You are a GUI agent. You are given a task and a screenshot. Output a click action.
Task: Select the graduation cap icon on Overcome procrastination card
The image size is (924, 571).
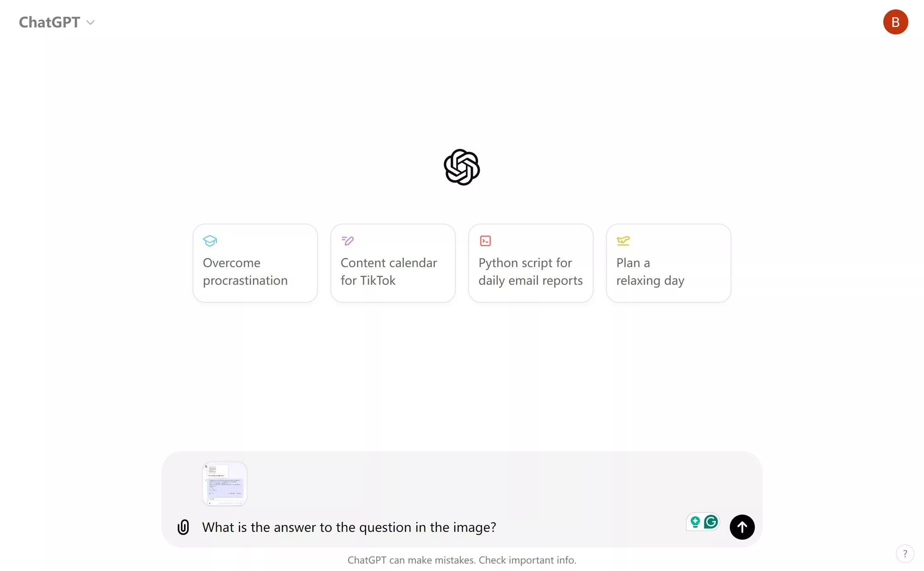click(x=210, y=241)
